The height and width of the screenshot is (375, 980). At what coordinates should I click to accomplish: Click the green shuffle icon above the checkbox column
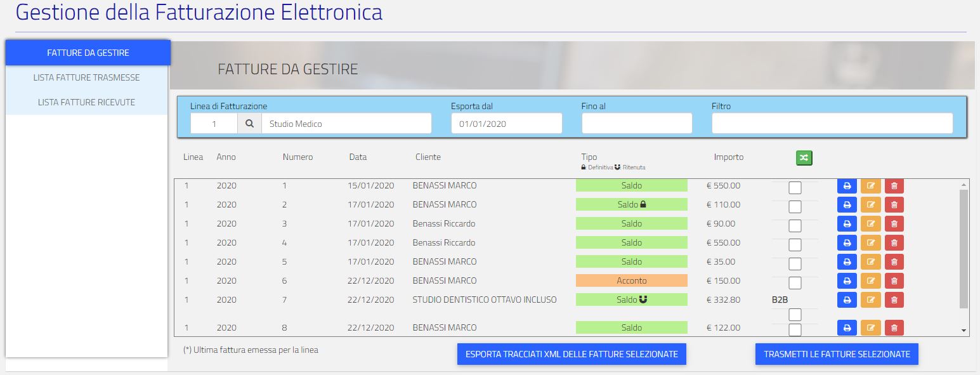tap(803, 157)
